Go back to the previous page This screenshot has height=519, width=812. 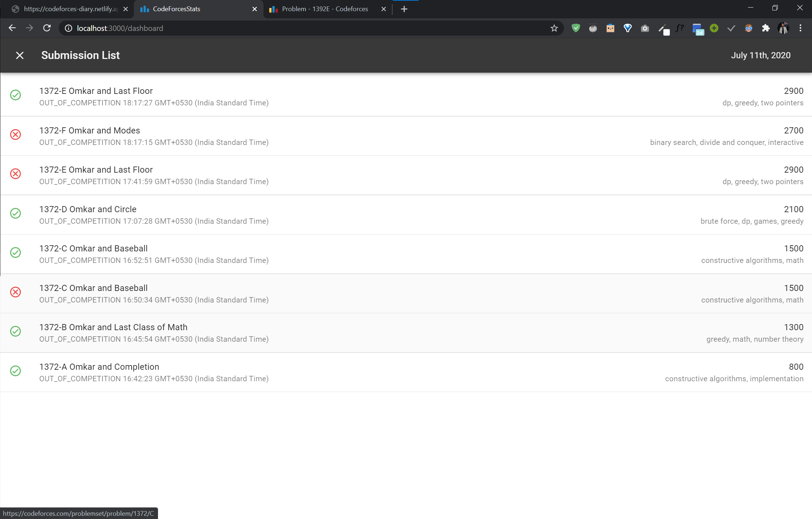tap(12, 28)
